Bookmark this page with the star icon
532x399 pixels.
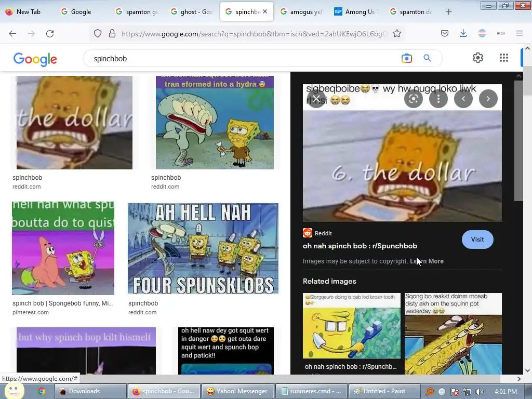click(x=397, y=34)
